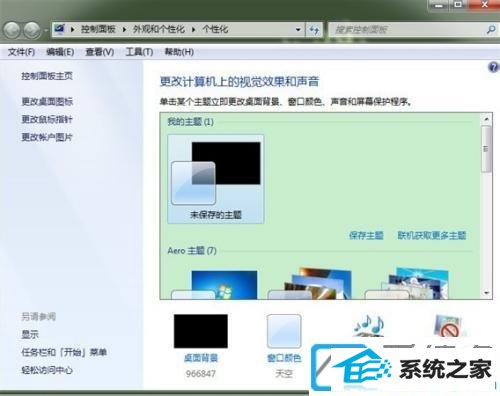Open the 文件(F) menu
The width and height of the screenshot is (500, 396).
(21, 52)
